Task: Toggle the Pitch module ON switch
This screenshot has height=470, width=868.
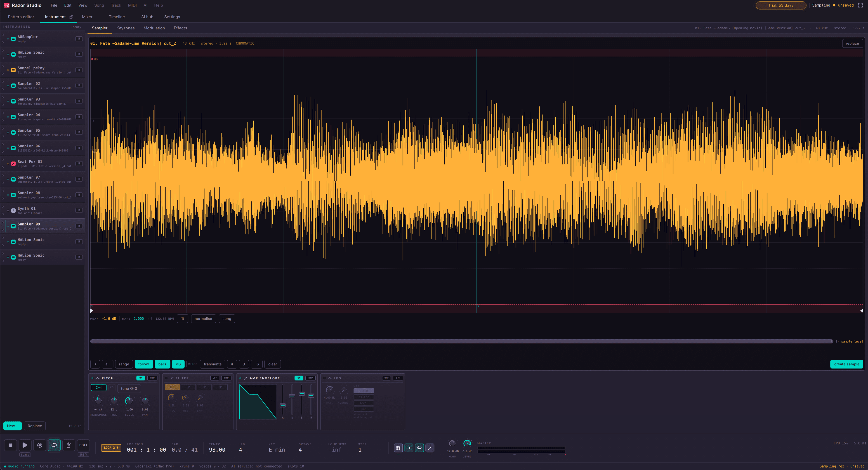Action: (x=141, y=378)
